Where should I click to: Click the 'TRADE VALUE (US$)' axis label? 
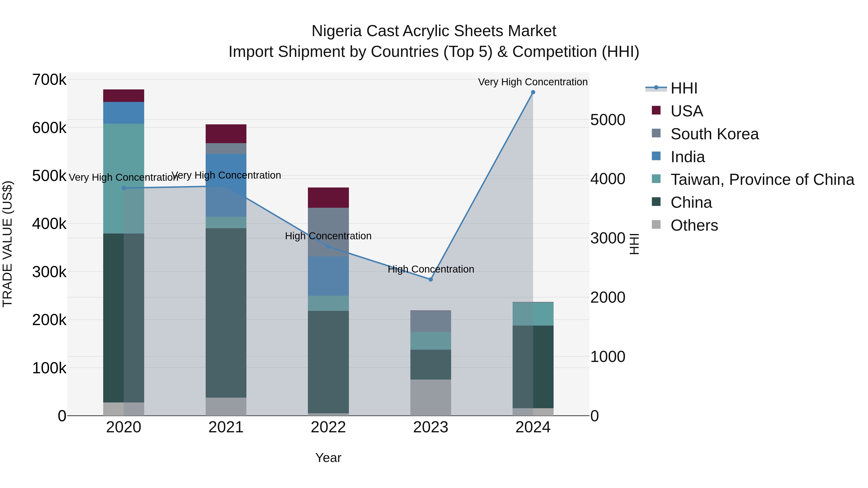[x=7, y=244]
